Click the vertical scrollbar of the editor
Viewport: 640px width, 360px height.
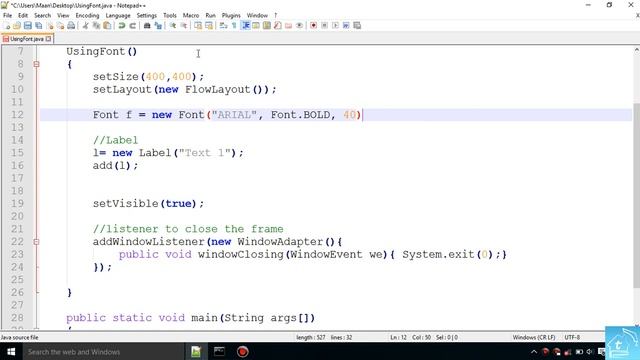[x=636, y=196]
